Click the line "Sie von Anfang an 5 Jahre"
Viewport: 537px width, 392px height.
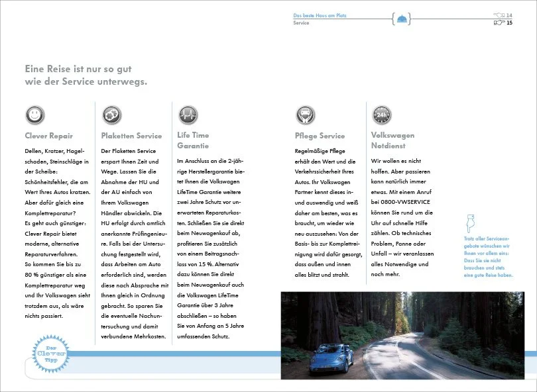tap(210, 326)
